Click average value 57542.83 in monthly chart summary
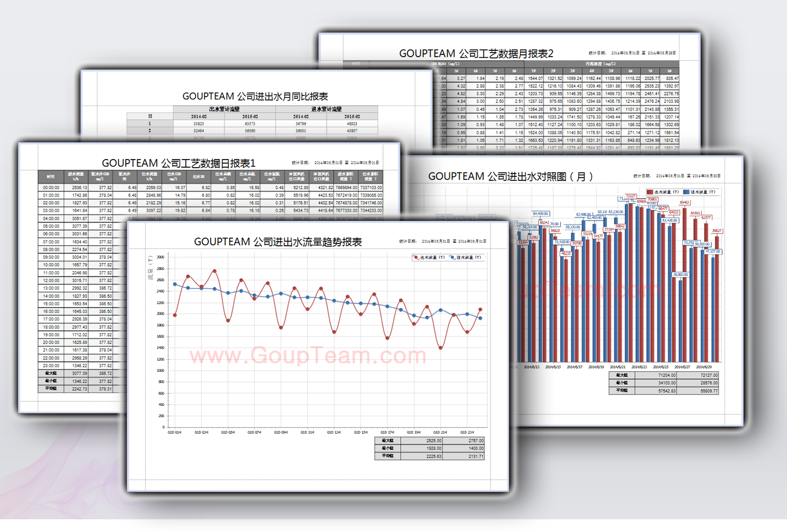The height and width of the screenshot is (532, 787). click(x=667, y=391)
